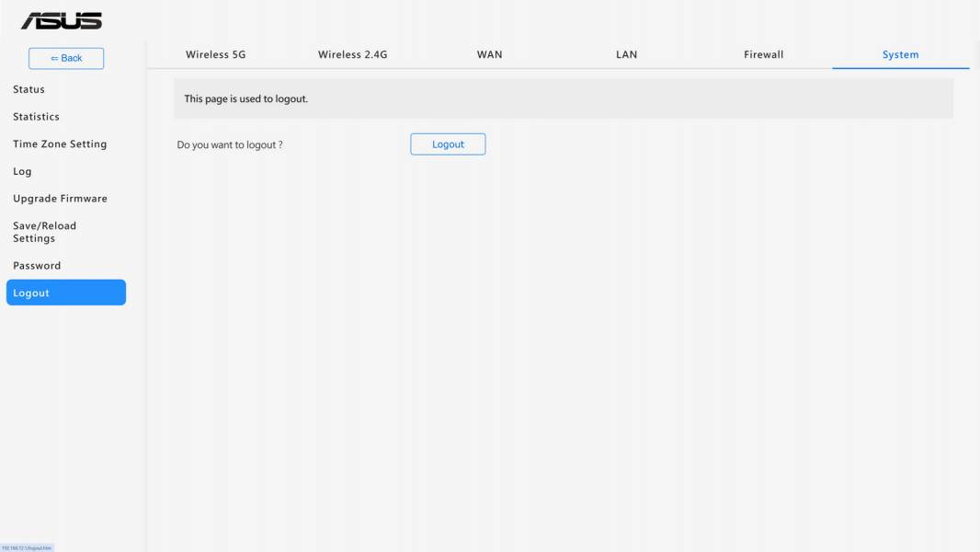Click the ASUS logo
The height and width of the screenshot is (552, 980).
[x=62, y=20]
